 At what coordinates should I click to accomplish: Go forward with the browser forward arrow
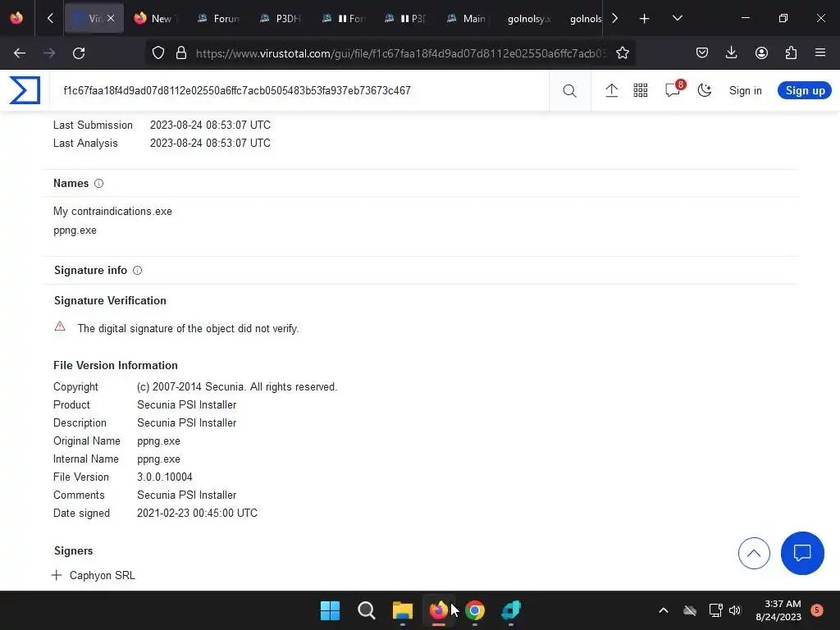(49, 53)
